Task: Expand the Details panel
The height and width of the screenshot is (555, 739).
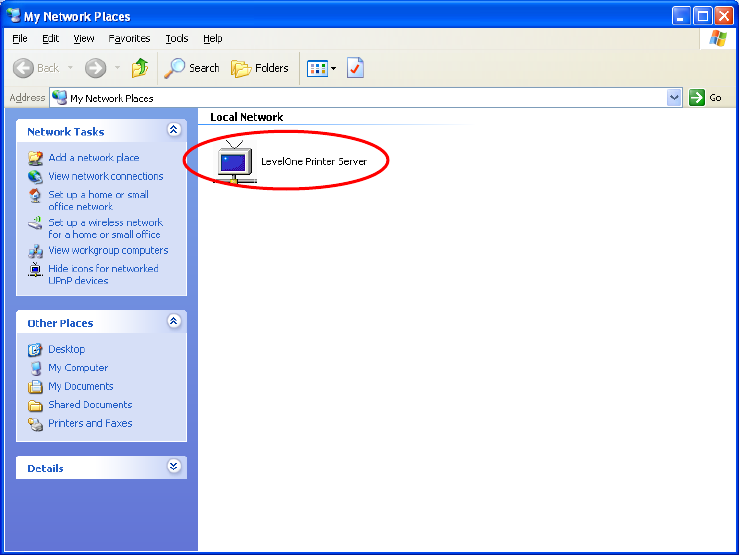Action: (174, 466)
